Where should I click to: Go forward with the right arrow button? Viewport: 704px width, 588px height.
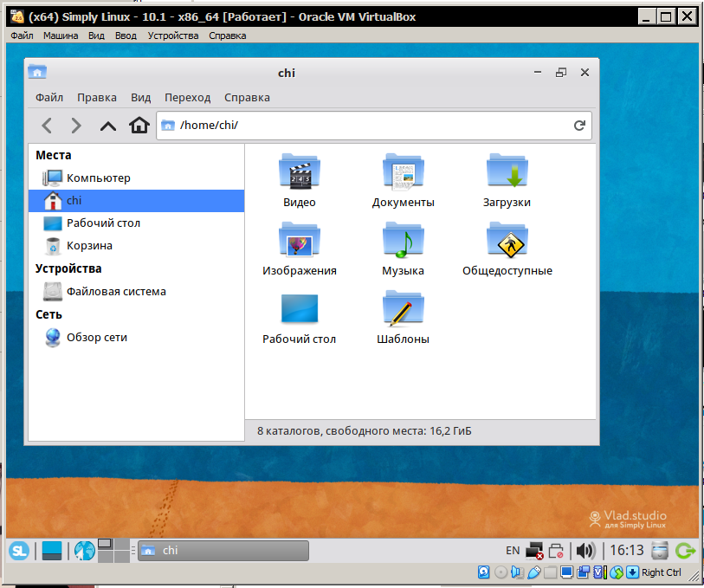(x=76, y=126)
